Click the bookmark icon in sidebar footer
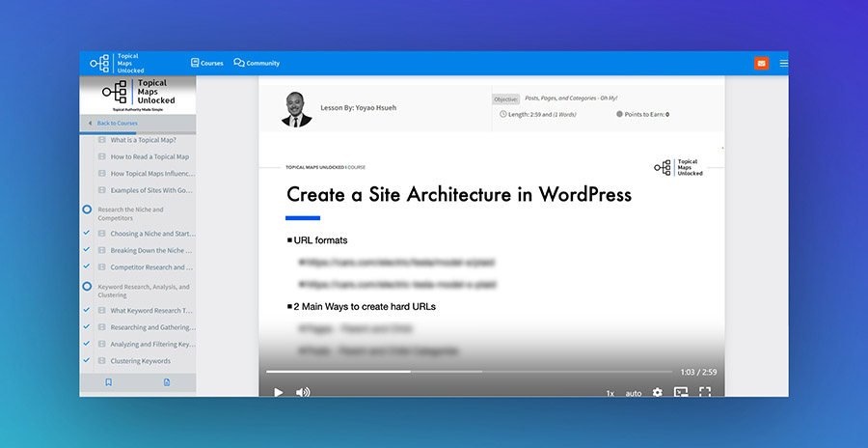The width and height of the screenshot is (868, 448). (x=108, y=382)
